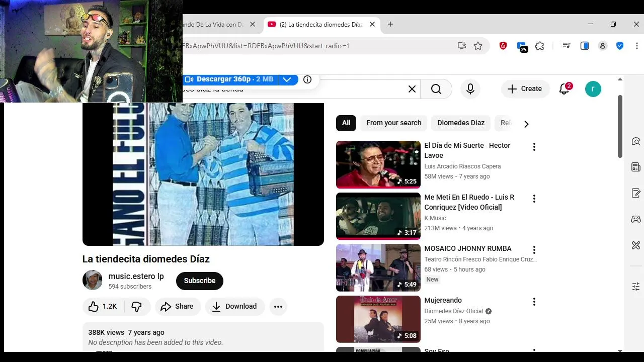Open the sidebar game controller icon
The image size is (644, 362).
pyautogui.click(x=636, y=219)
